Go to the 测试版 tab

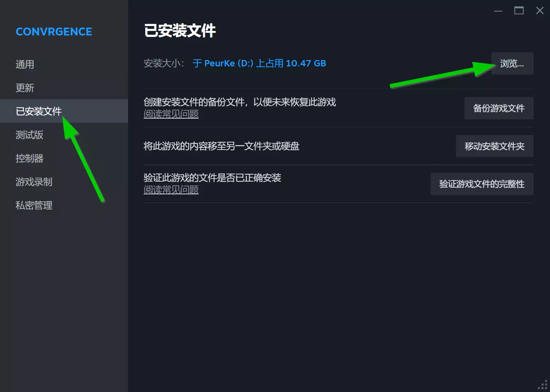pos(29,135)
